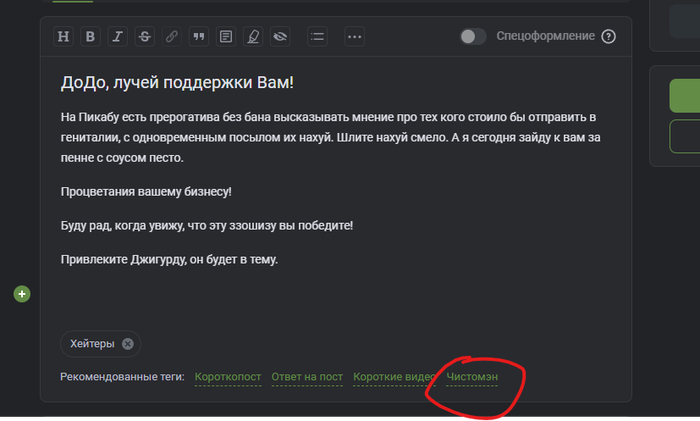Place cursor in paragraph Процветания вашему бизнесу!
The height and width of the screenshot is (421, 700).
tap(146, 192)
